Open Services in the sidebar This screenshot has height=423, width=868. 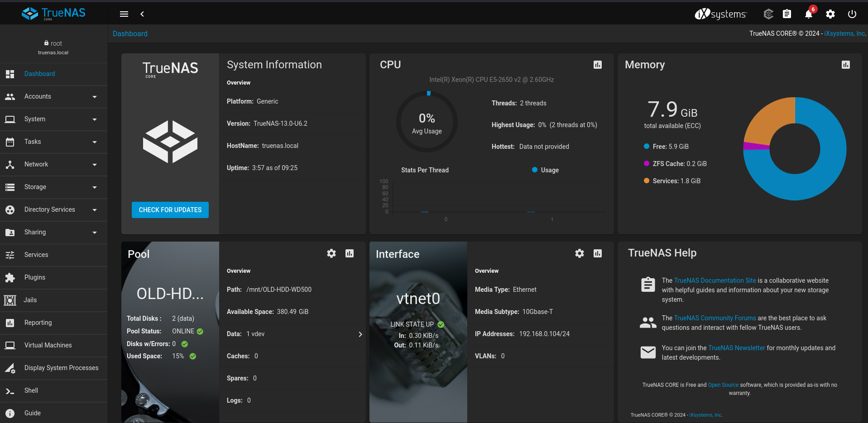[36, 255]
